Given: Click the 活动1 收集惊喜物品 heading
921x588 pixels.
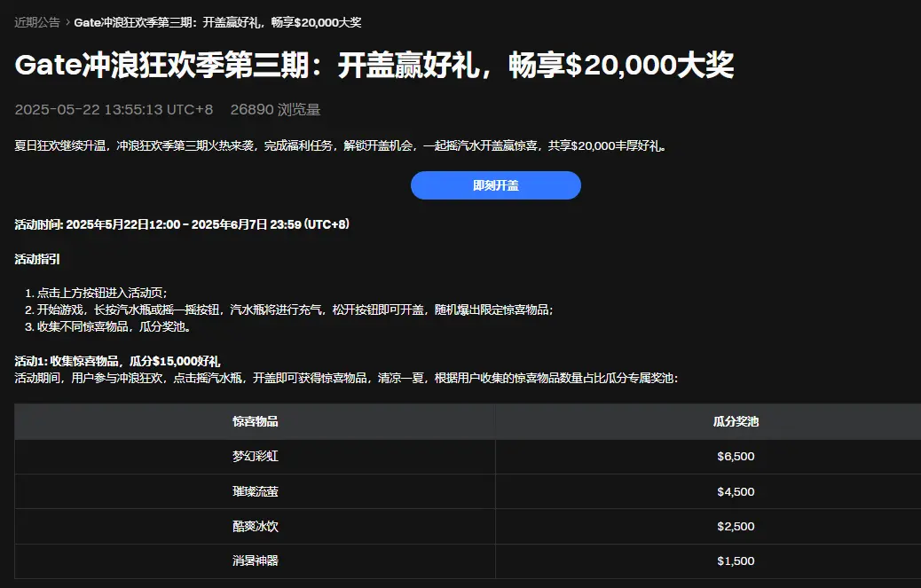Looking at the screenshot, I should (117, 361).
